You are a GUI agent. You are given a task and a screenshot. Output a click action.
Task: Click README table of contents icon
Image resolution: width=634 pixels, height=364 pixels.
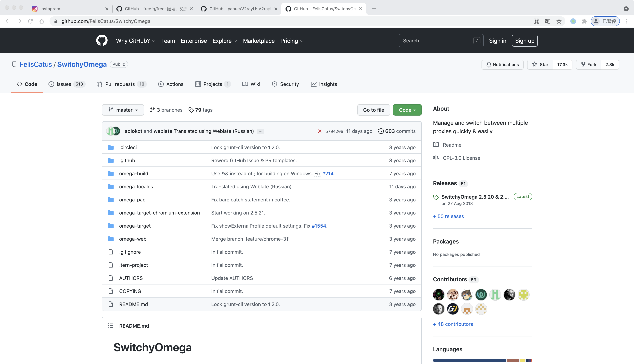(111, 325)
